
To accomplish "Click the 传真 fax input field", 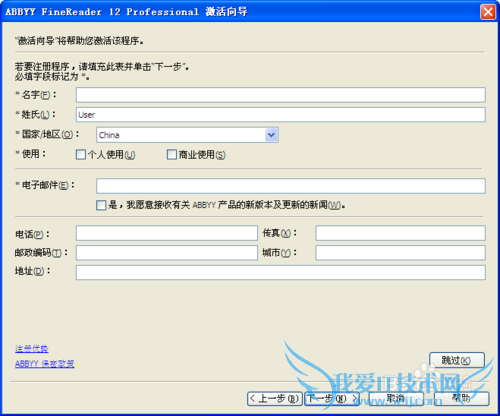I will point(400,233).
